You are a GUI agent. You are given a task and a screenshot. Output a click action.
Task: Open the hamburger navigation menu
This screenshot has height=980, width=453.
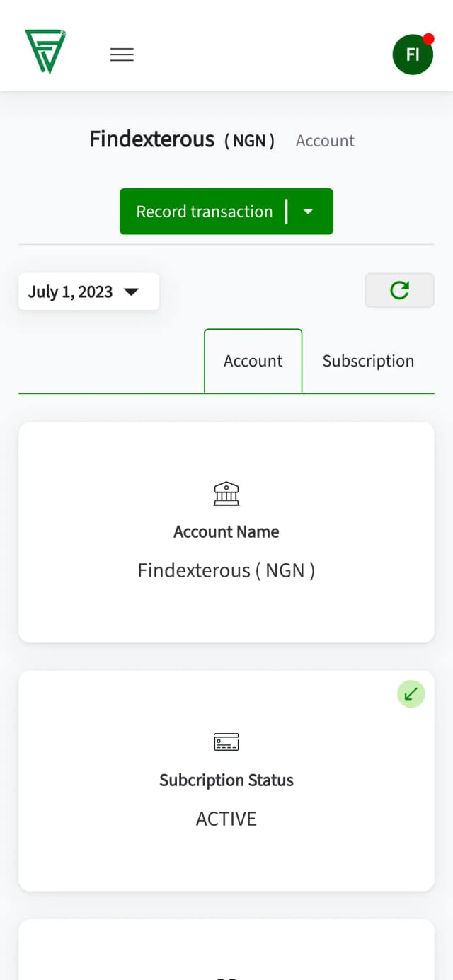(122, 54)
